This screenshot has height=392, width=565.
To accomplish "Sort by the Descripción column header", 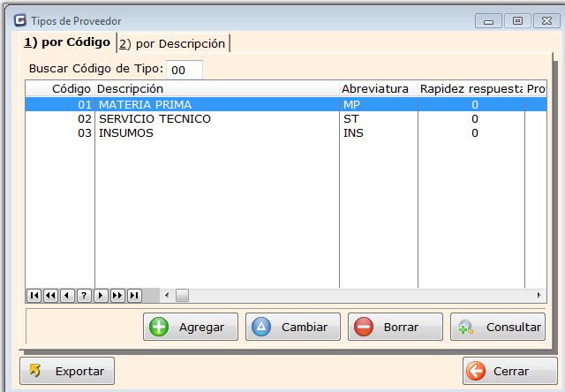I will 216,88.
